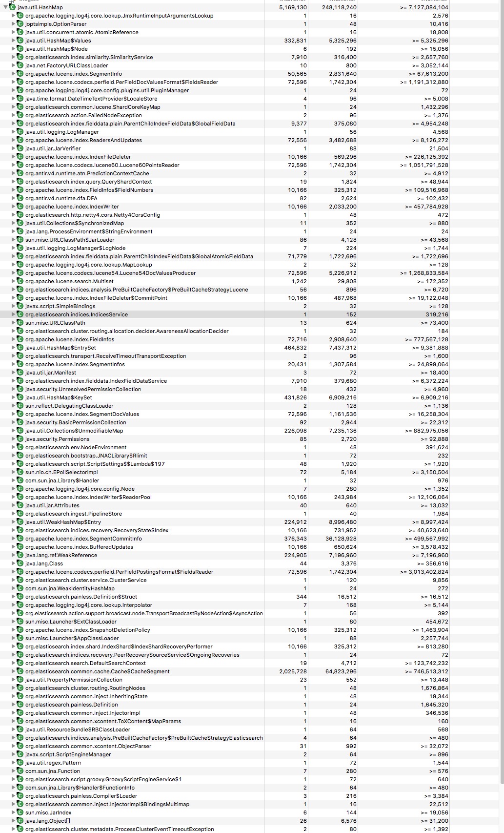Click object count 2,025,728 for Cache$CacheSegment
The height and width of the screenshot is (833, 504).
pyautogui.click(x=293, y=671)
